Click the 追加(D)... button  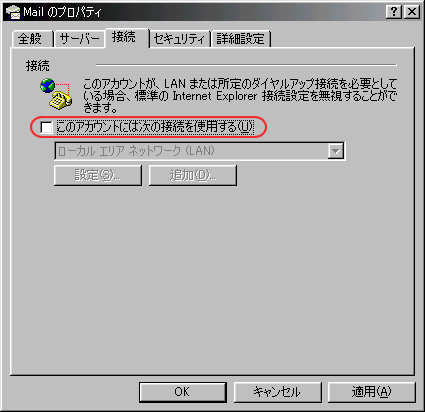[193, 175]
